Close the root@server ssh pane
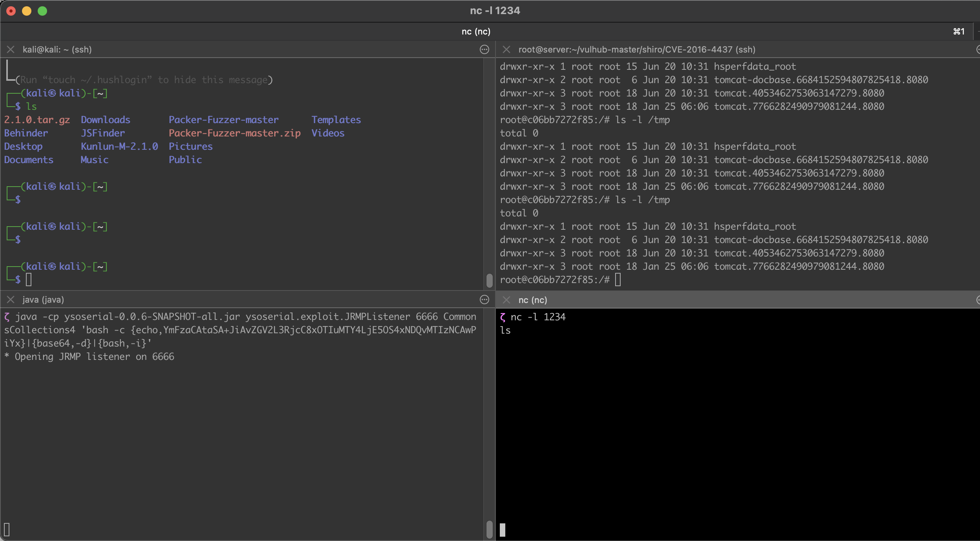Screen dimensions: 980x541 (x=506, y=49)
